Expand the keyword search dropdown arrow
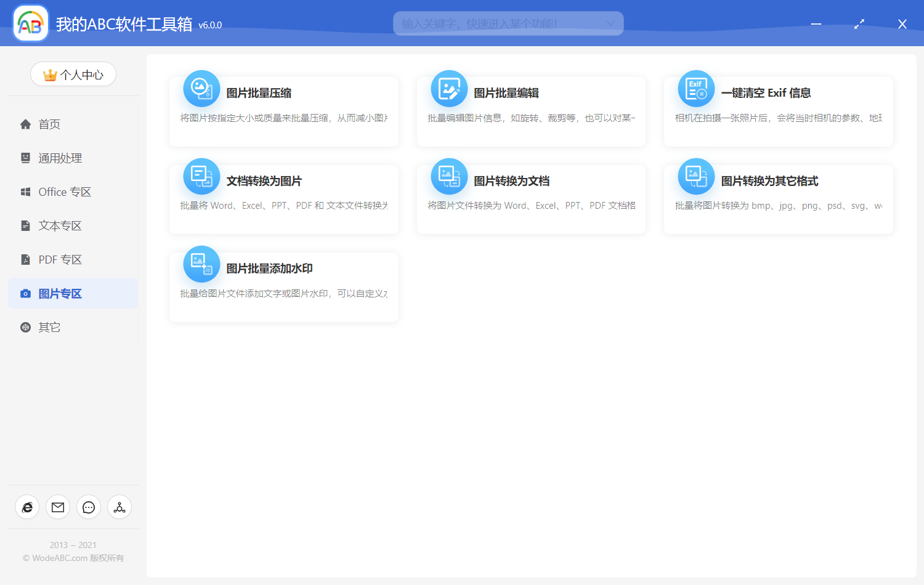 (610, 24)
